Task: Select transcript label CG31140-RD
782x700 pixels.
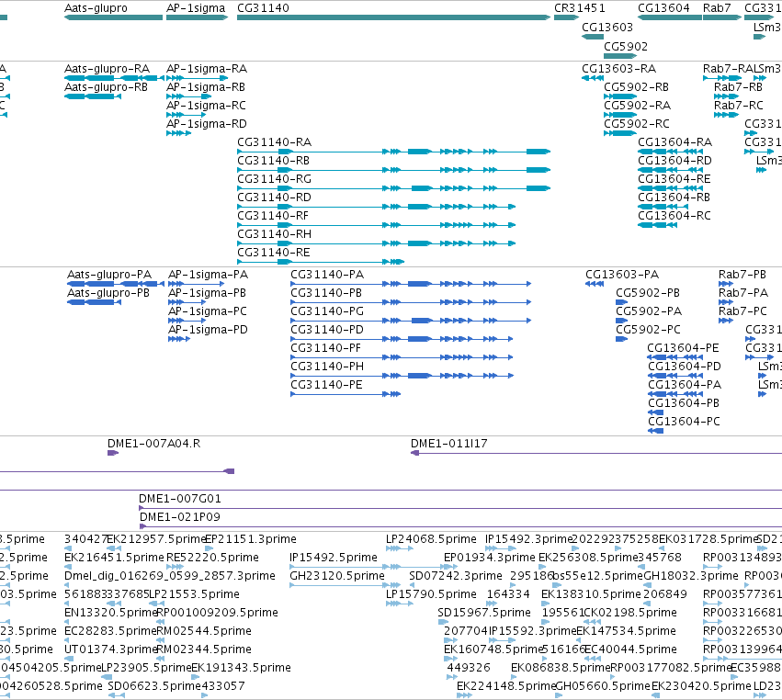Action: click(x=275, y=198)
